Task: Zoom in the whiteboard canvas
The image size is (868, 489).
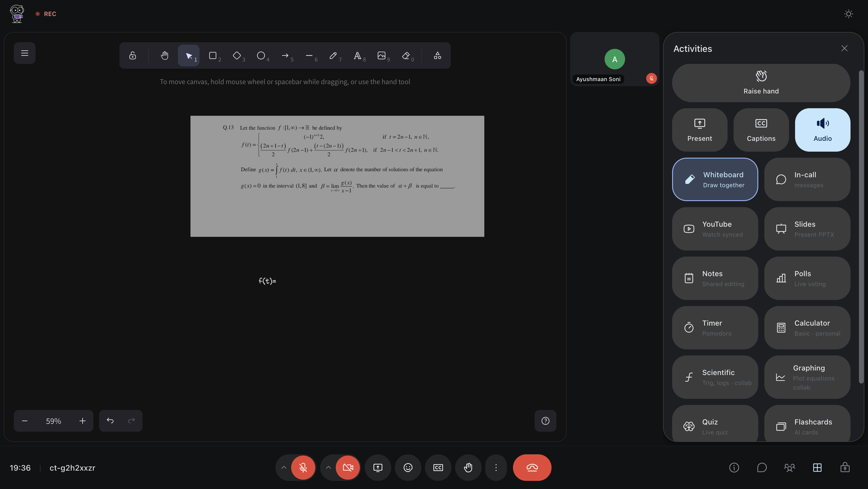Action: point(83,421)
